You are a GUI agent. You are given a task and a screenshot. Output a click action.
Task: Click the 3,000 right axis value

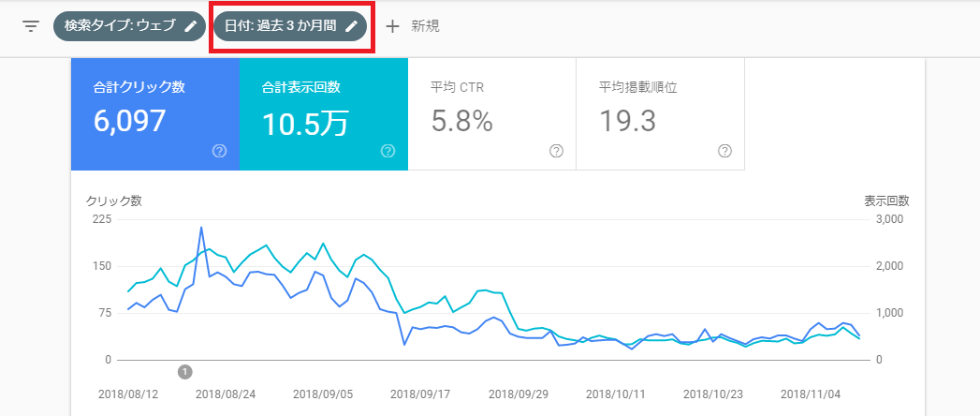889,219
